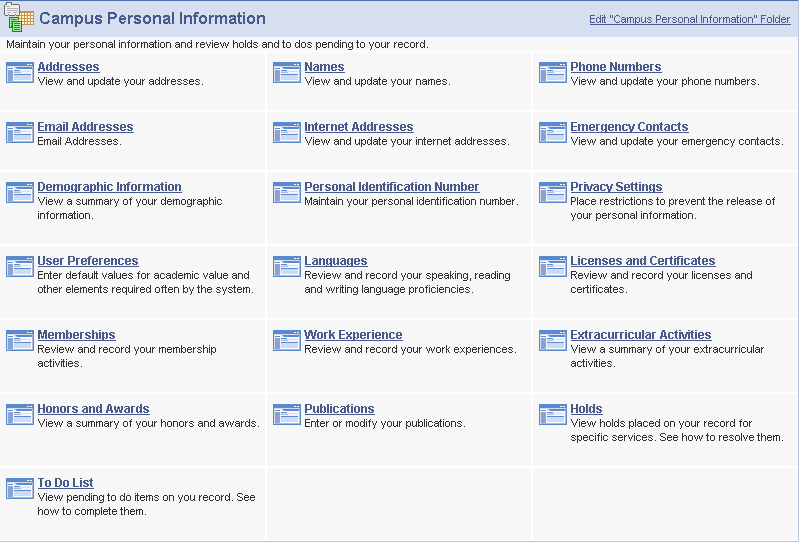The width and height of the screenshot is (800, 543).
Task: Click the icon beside Privacy Settings
Action: (x=553, y=192)
